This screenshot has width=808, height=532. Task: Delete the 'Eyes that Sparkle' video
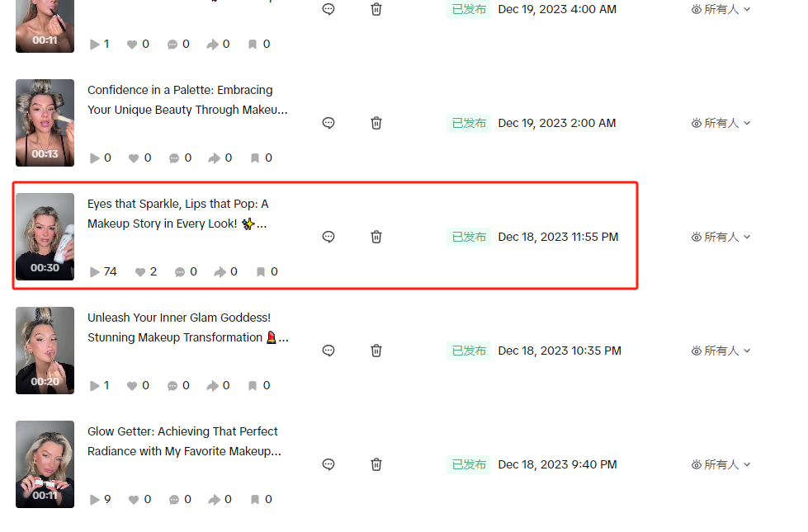(x=376, y=237)
